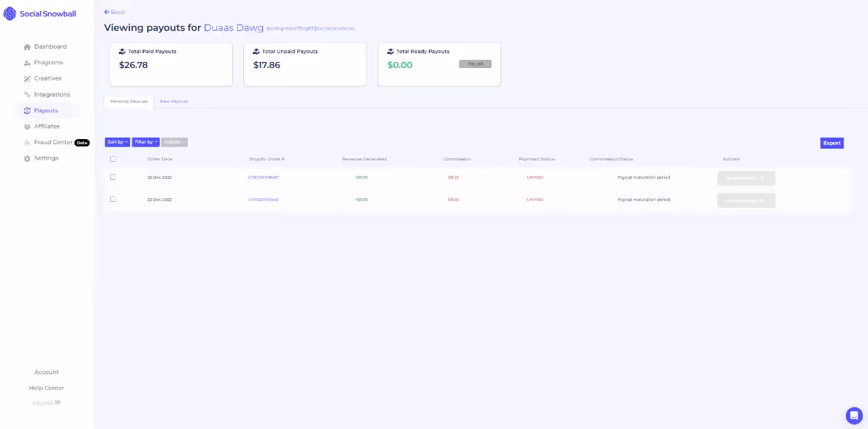Image resolution: width=868 pixels, height=429 pixels.
Task: Click the Logout arrow icon
Action: click(58, 402)
